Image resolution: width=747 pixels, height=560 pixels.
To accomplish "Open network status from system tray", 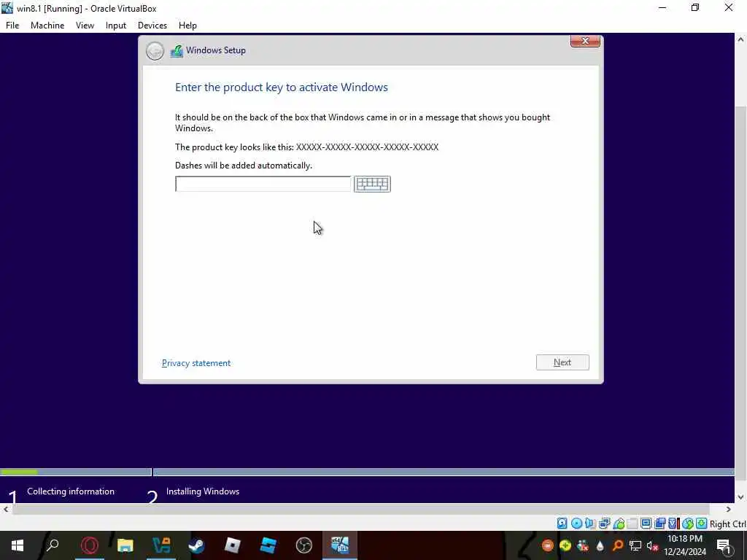I will 635,545.
